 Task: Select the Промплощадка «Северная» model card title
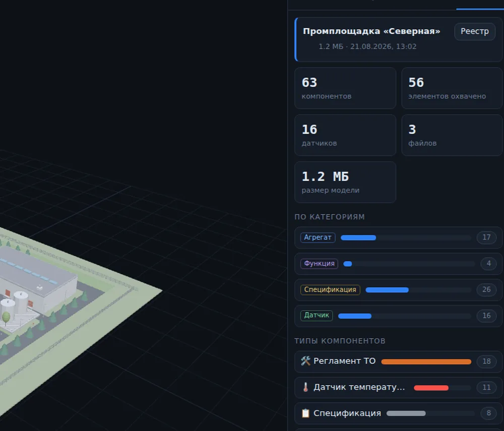(x=371, y=31)
